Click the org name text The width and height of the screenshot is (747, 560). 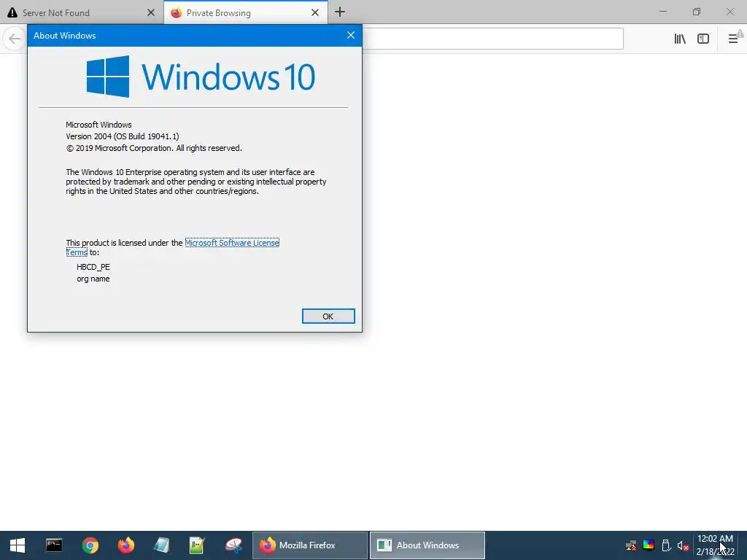(93, 279)
